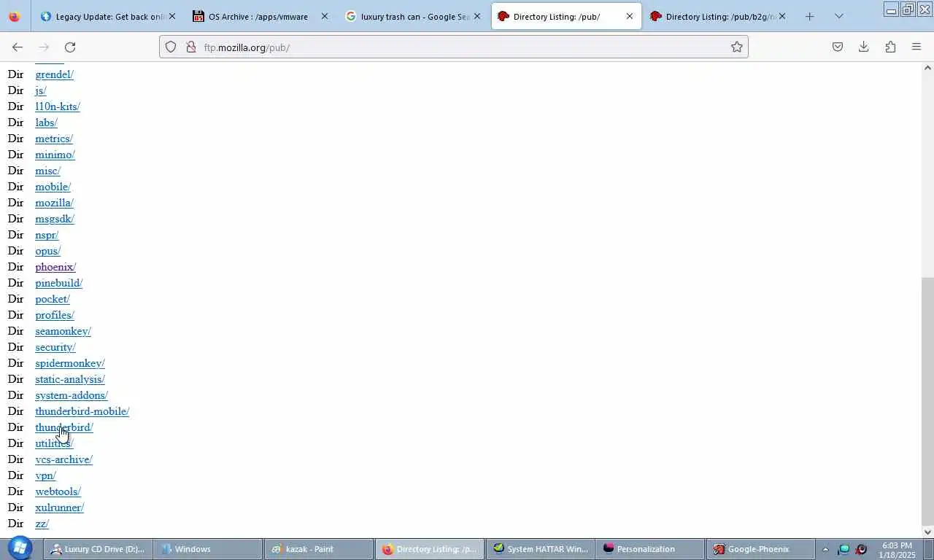Open the msgsdk/ directory link

(x=55, y=219)
